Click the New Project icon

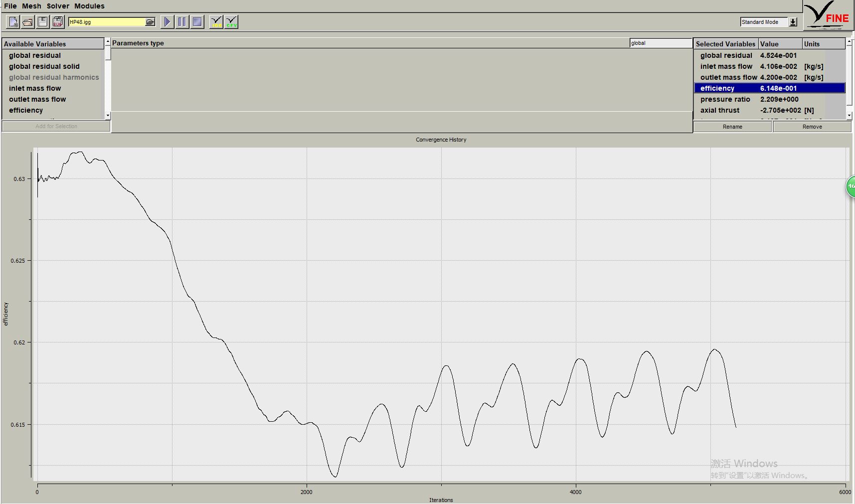click(x=13, y=22)
